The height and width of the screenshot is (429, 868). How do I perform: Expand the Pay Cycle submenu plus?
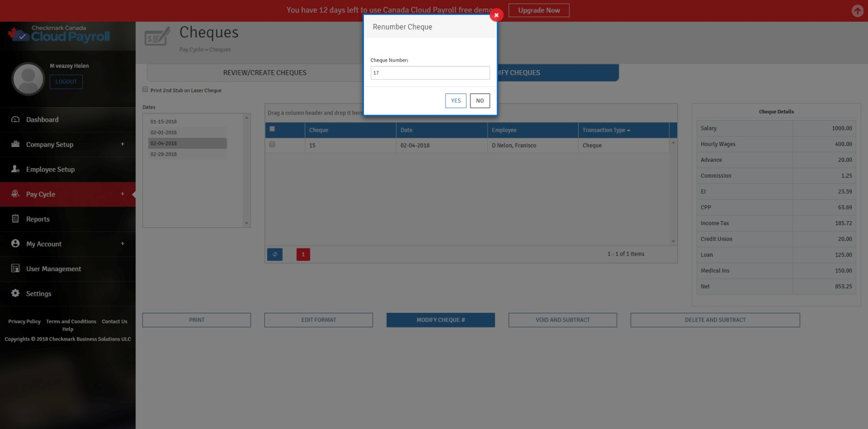point(122,194)
